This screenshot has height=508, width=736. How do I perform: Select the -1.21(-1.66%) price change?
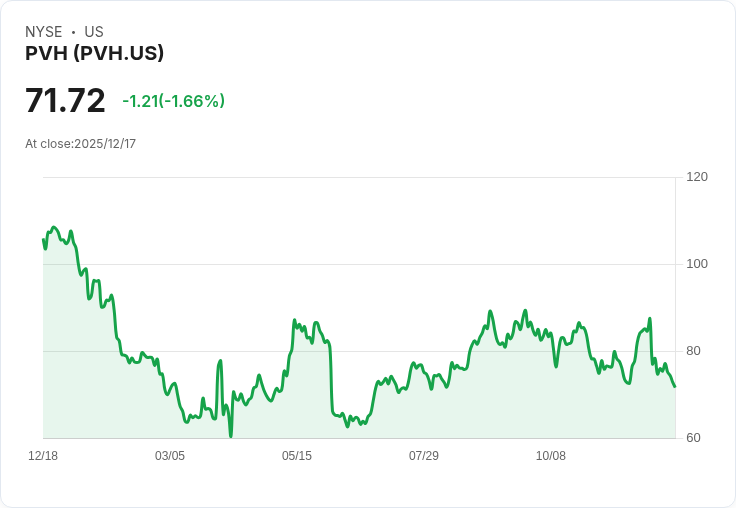(173, 101)
